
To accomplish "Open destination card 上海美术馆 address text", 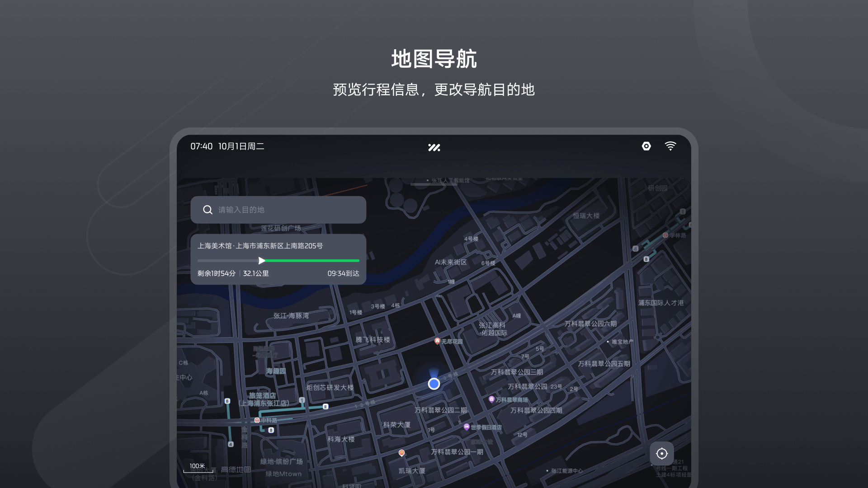I will pyautogui.click(x=260, y=246).
